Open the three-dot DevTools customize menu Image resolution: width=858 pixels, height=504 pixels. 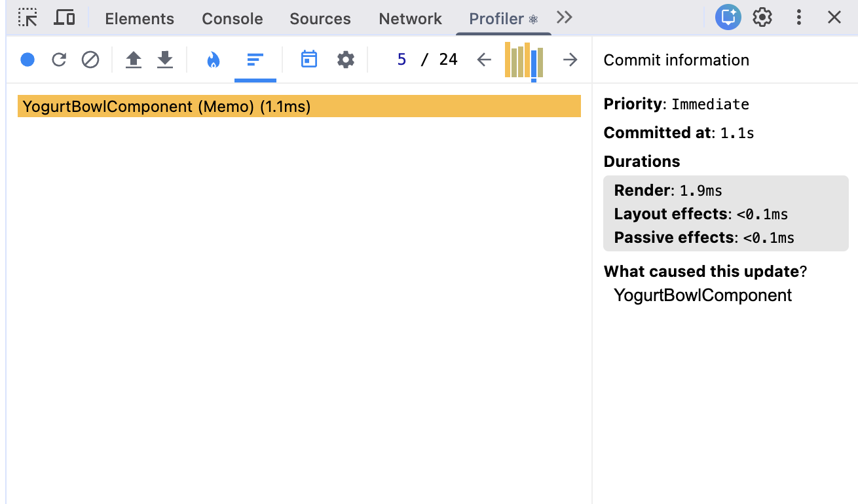click(798, 18)
